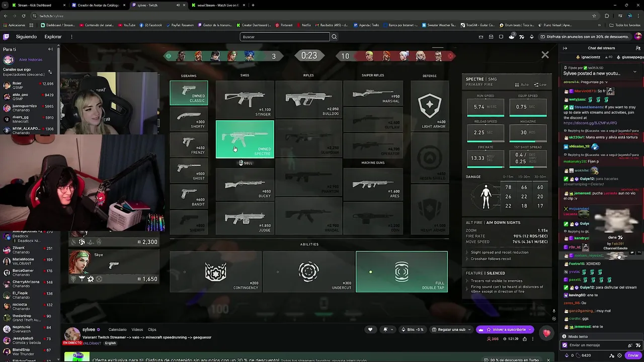Open MarieMoone channel in sidebar

[28, 261]
